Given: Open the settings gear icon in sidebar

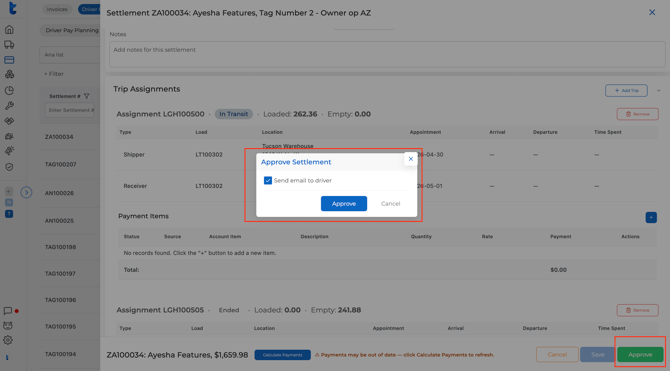Looking at the screenshot, I should point(8,340).
